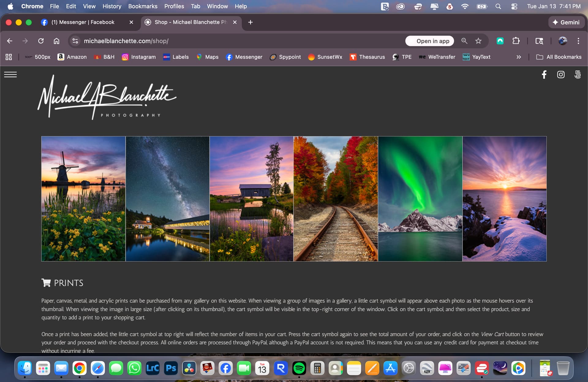Open the Bookmarks menu in the menu bar
This screenshot has height=382, width=588.
click(142, 6)
